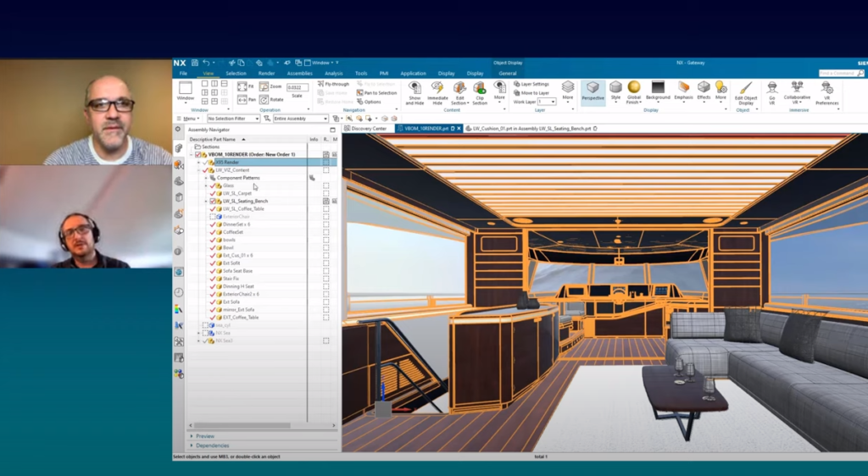This screenshot has height=476, width=868.
Task: Open the Discovery Center tab
Action: pos(368,129)
